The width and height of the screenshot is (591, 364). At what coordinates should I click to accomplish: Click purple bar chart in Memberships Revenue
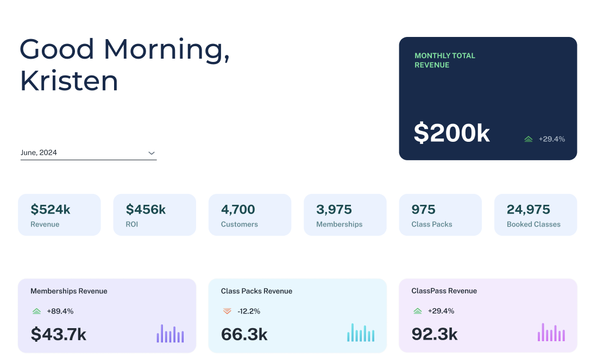171,334
